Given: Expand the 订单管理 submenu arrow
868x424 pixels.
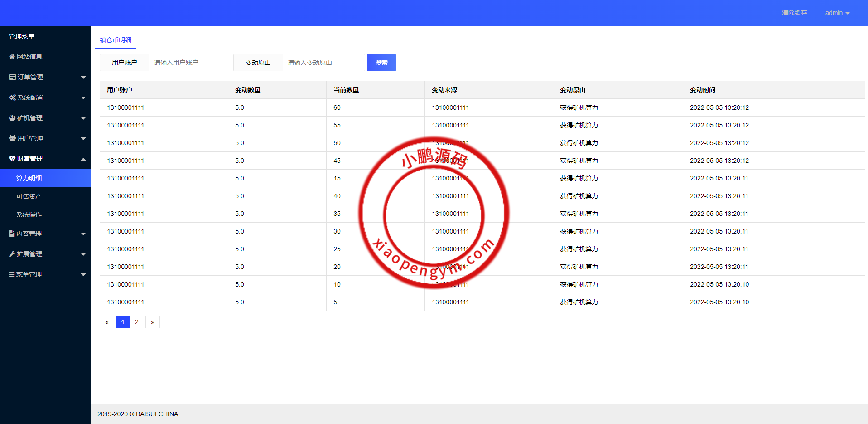Looking at the screenshot, I should [83, 78].
